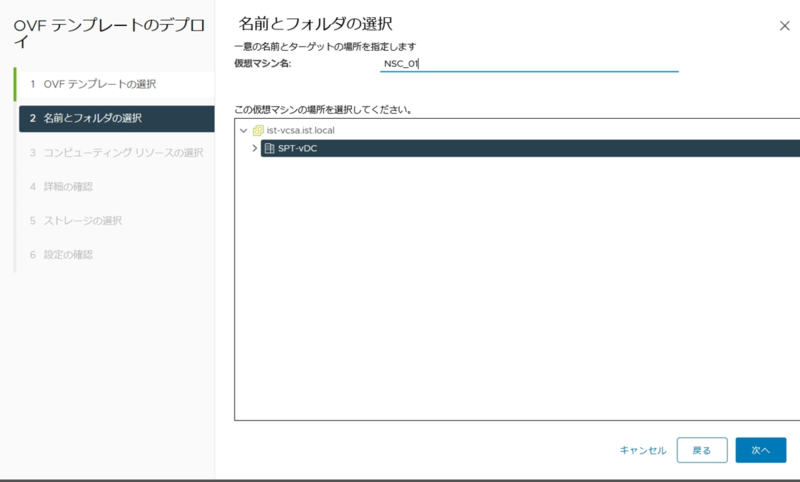
Task: Click the 名前とフォルダの選択 page heading
Action: 315,24
